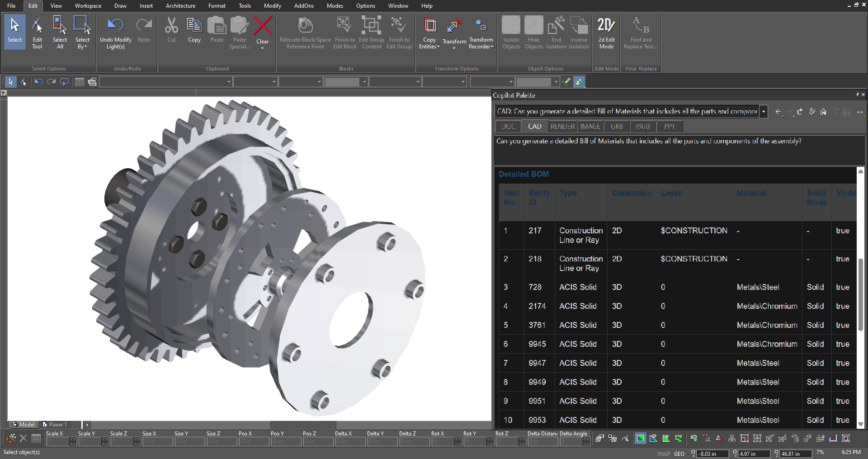Viewport: 868px width, 459px height.
Task: Open the second combo box dropdown arrow
Action: [x=274, y=82]
